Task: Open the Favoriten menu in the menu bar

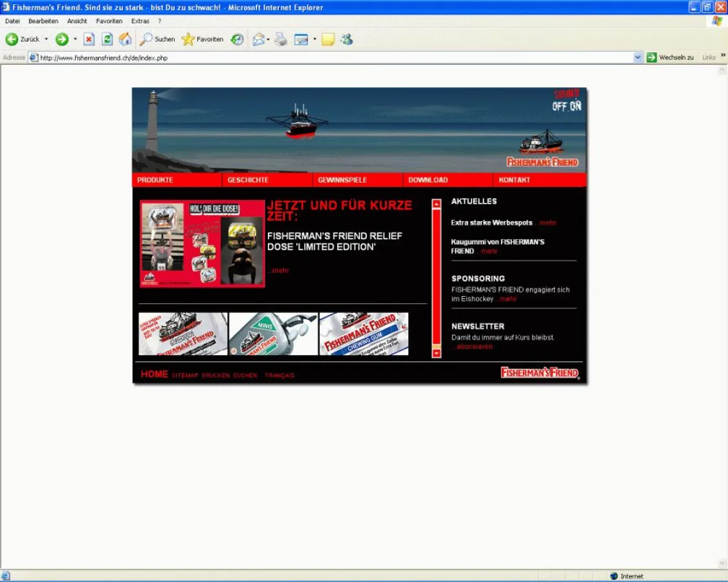Action: 109,21
